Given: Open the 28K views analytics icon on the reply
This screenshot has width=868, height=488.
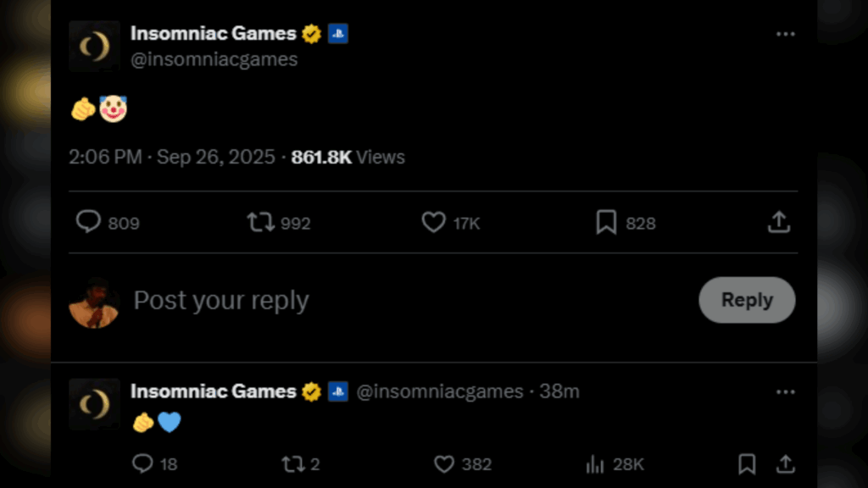Looking at the screenshot, I should pyautogui.click(x=593, y=464).
